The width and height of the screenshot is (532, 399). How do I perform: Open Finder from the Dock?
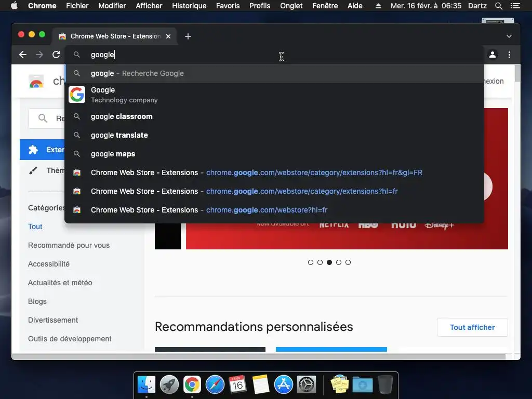tap(146, 384)
